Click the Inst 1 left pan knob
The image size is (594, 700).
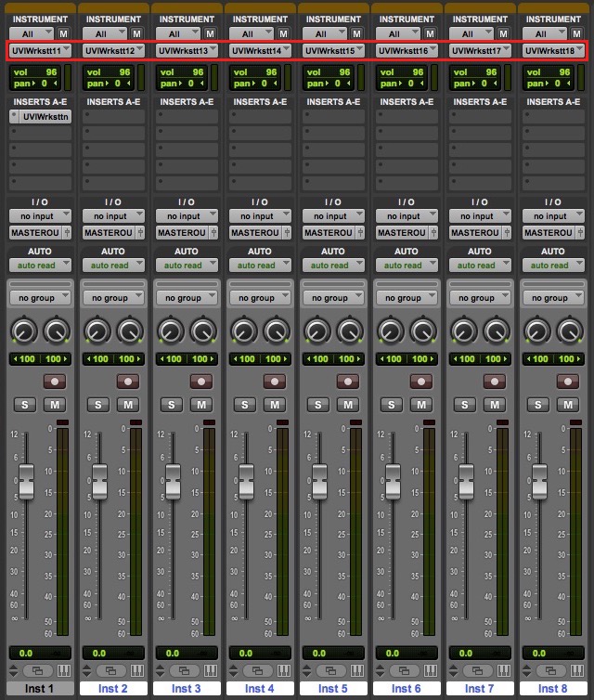coord(23,331)
